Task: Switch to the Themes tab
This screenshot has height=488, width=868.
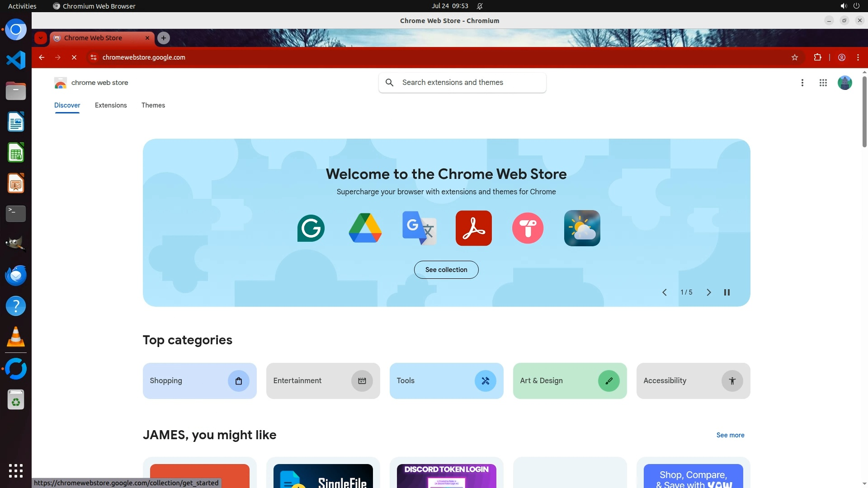Action: click(153, 105)
